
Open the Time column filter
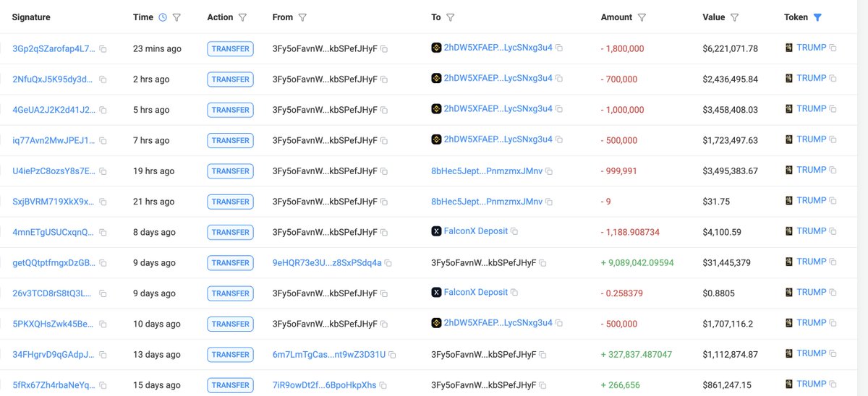click(x=177, y=17)
